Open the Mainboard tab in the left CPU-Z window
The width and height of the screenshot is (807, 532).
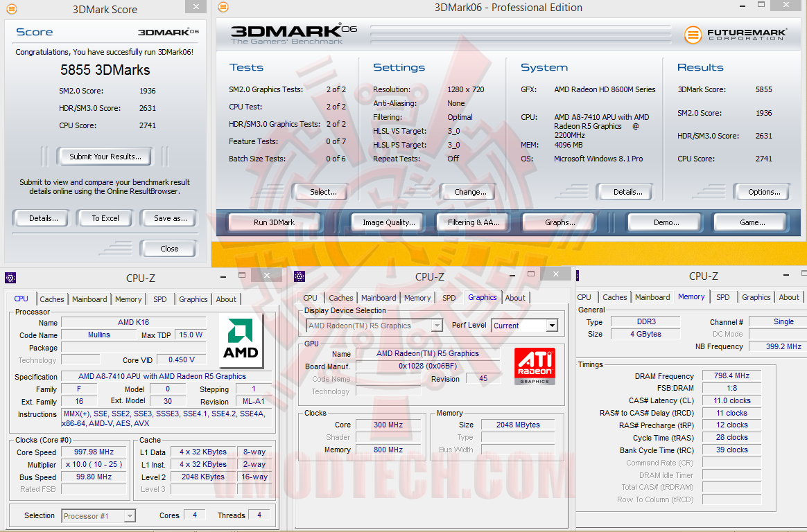coord(89,299)
